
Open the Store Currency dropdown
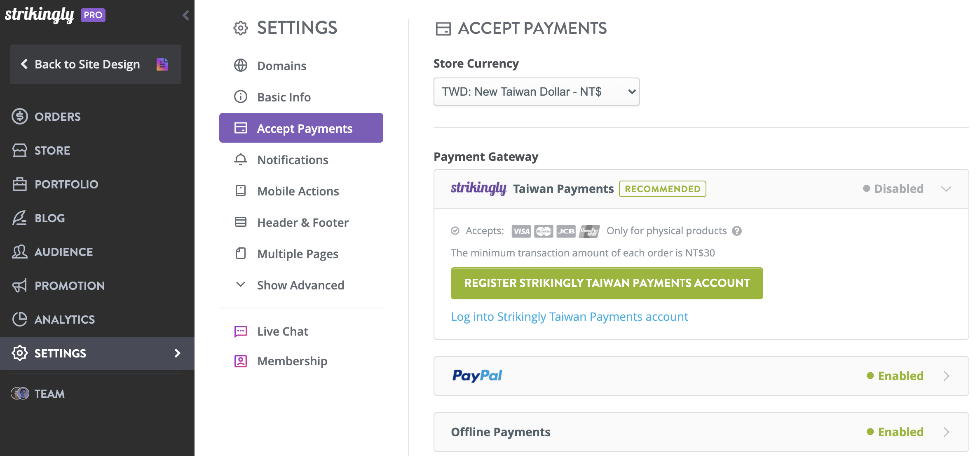pyautogui.click(x=536, y=91)
